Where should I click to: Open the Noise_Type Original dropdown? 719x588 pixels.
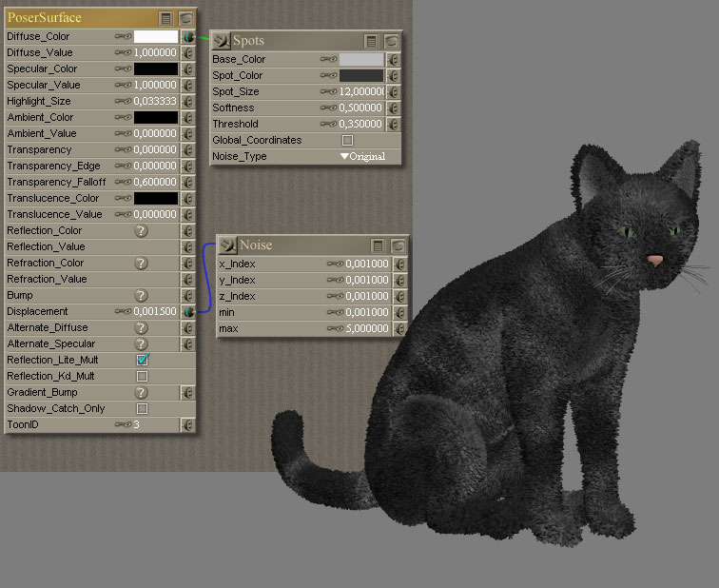click(362, 156)
